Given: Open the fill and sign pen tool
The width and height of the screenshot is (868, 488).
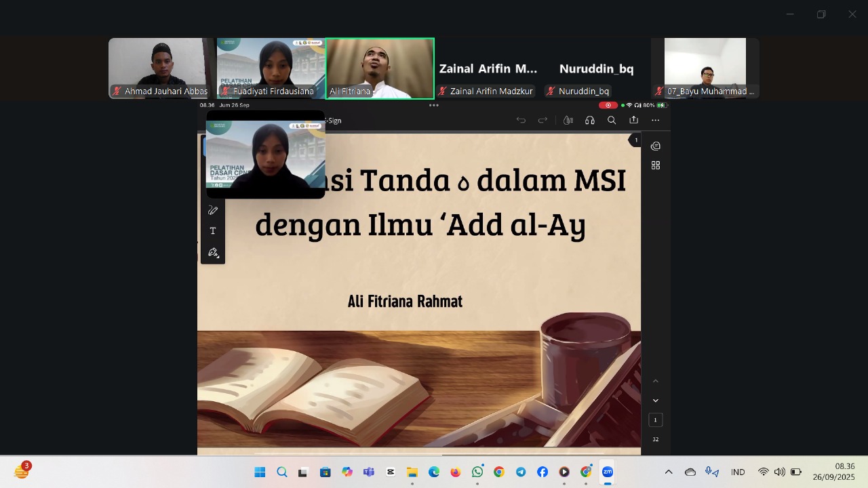Looking at the screenshot, I should click(x=213, y=253).
